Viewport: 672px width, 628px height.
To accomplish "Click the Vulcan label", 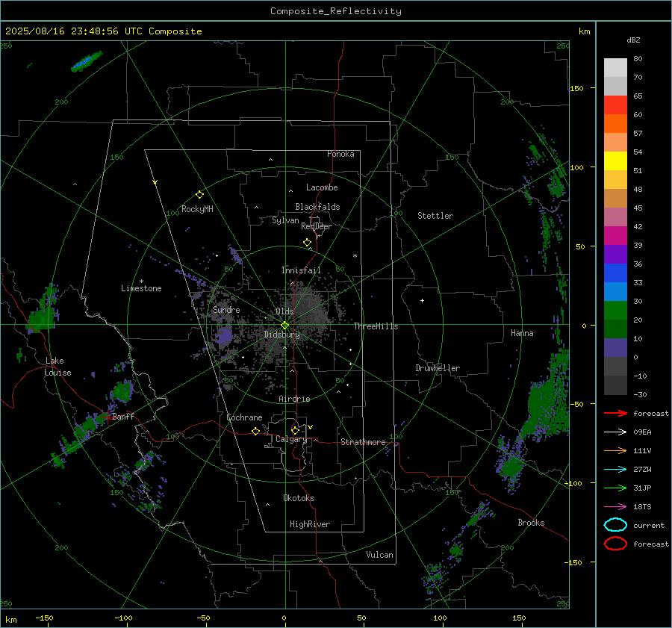I will (380, 555).
